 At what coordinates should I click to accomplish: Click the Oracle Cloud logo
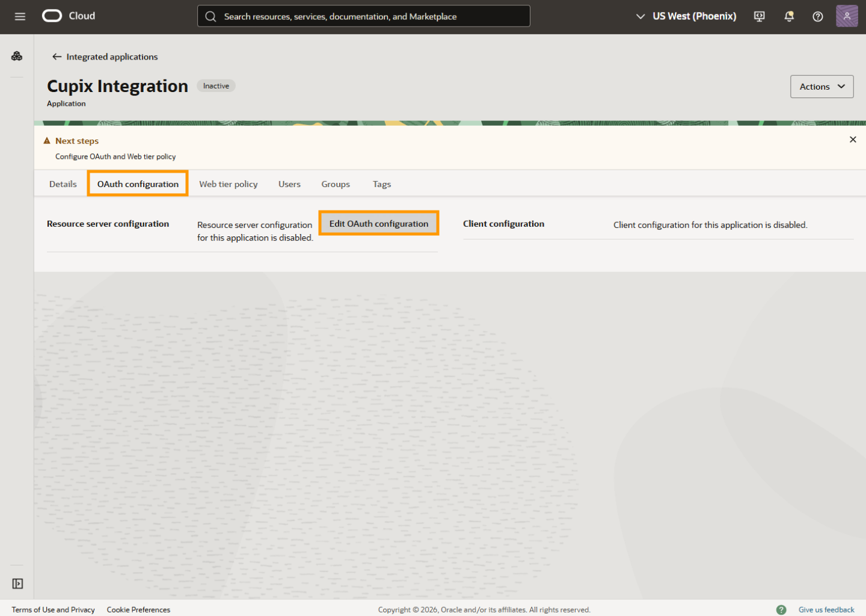click(69, 16)
